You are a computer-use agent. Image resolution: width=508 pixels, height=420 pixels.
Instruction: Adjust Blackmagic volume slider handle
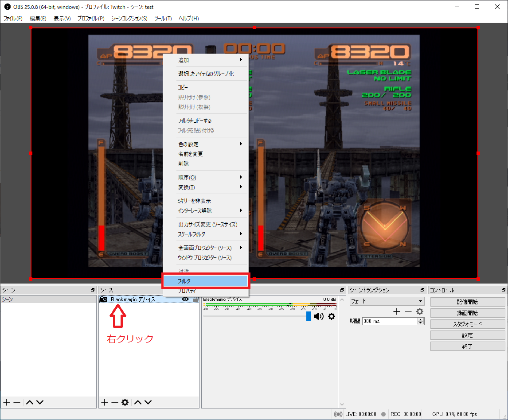click(x=309, y=316)
